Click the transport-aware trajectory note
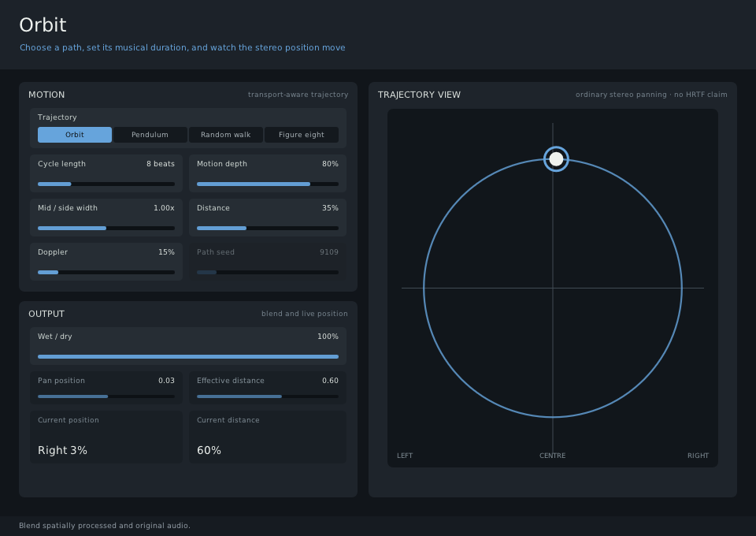This screenshot has height=536, width=756. pyautogui.click(x=298, y=95)
